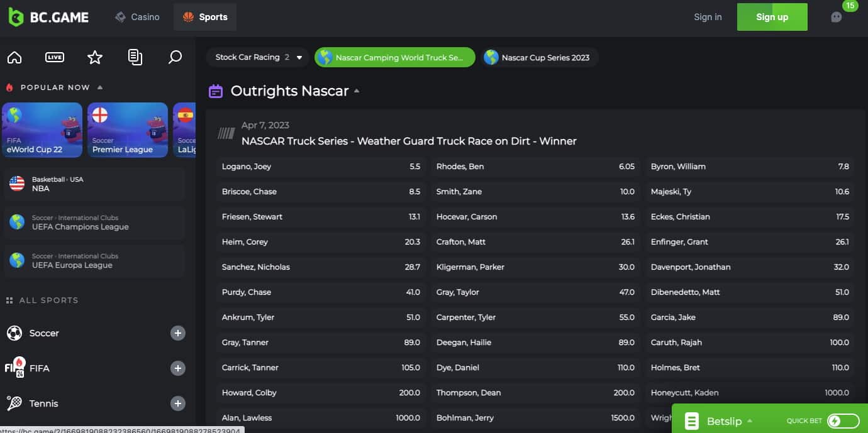Pick Friesen, Stewart at 13.1

pos(321,217)
